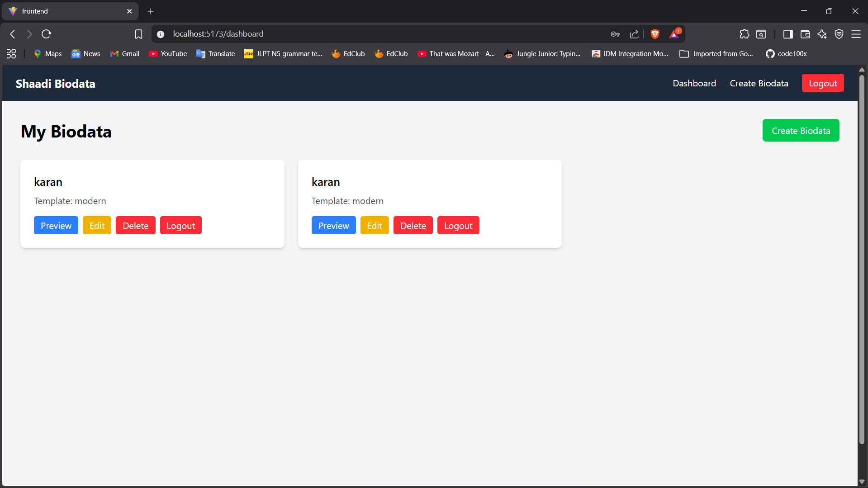Open Create Biodata link in the navbar

(x=759, y=83)
